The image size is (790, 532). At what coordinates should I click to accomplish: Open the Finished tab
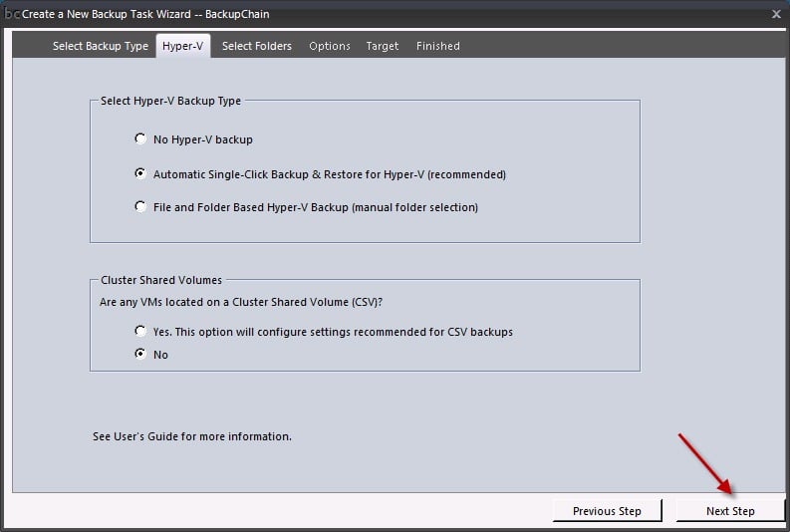437,46
